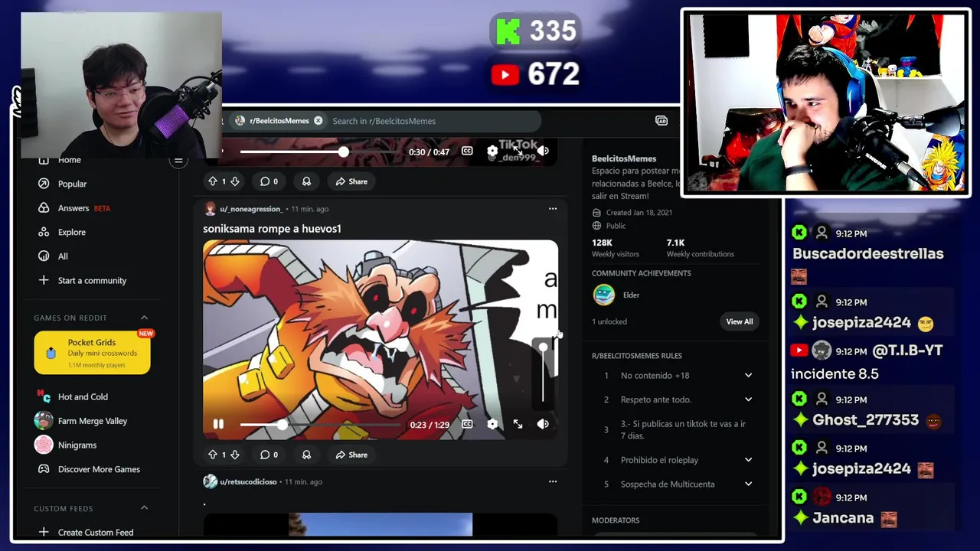Open the Hot and Cold game
Image resolution: width=980 pixels, height=551 pixels.
[83, 396]
